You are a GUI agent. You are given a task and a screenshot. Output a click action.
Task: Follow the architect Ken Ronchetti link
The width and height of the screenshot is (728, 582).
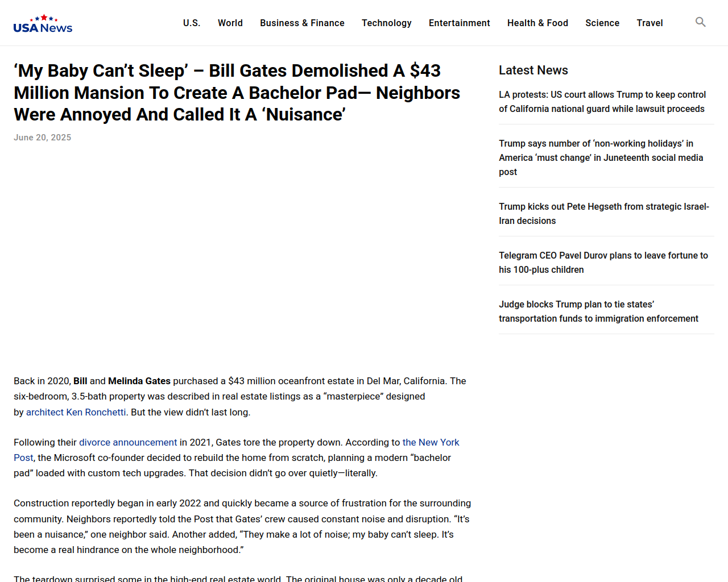(76, 412)
